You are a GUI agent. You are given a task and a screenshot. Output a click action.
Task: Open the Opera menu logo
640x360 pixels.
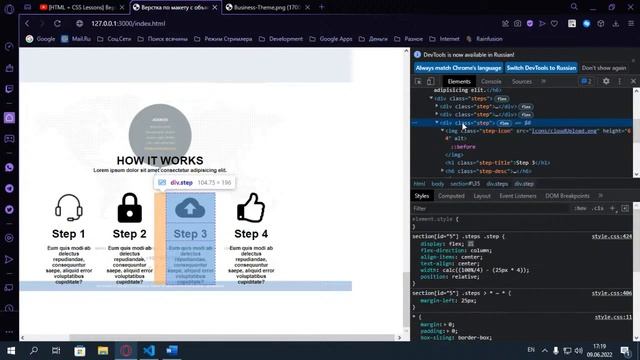[9, 9]
